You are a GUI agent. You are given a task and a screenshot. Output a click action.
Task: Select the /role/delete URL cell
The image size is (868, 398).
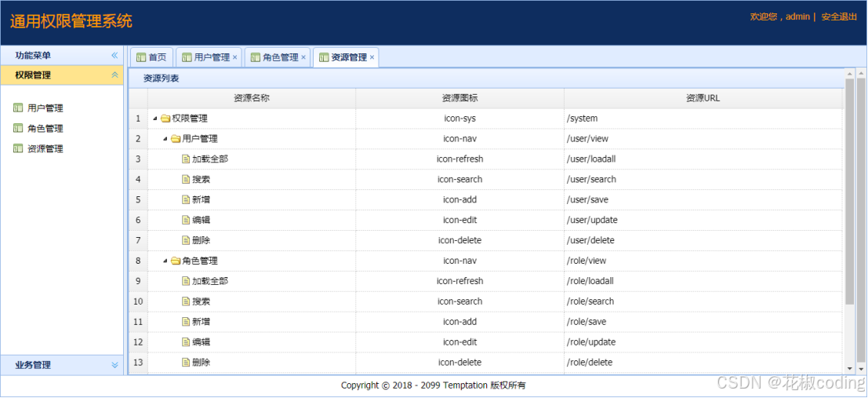pyautogui.click(x=703, y=362)
